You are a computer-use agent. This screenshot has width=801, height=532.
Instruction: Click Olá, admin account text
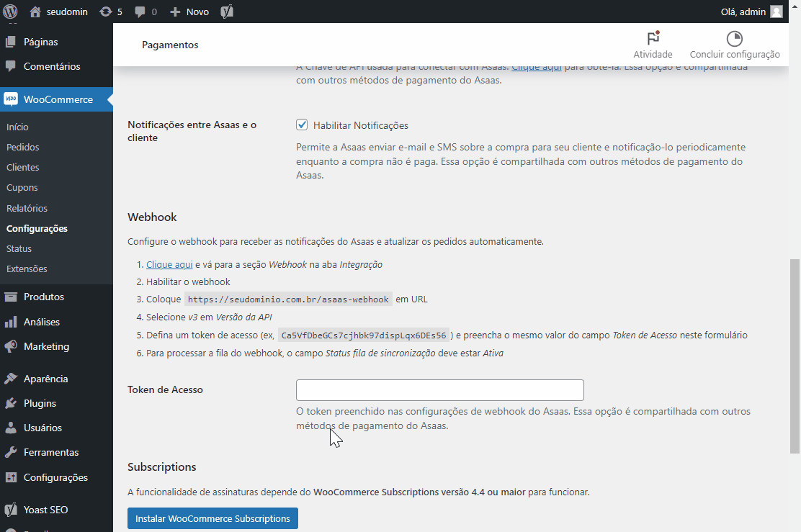(743, 12)
